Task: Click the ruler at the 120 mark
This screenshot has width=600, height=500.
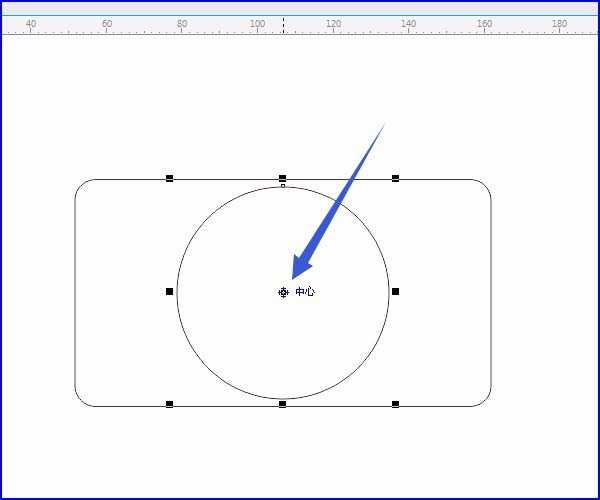Action: pos(333,24)
